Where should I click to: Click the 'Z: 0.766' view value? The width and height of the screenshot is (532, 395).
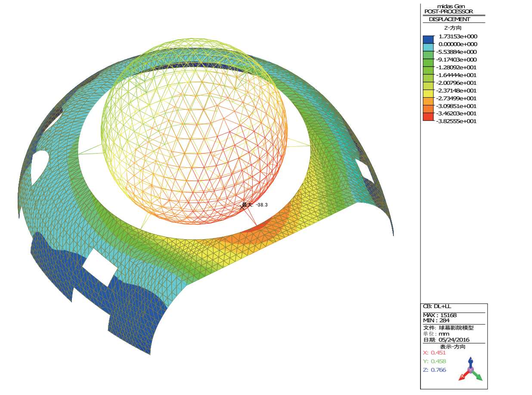pyautogui.click(x=435, y=370)
